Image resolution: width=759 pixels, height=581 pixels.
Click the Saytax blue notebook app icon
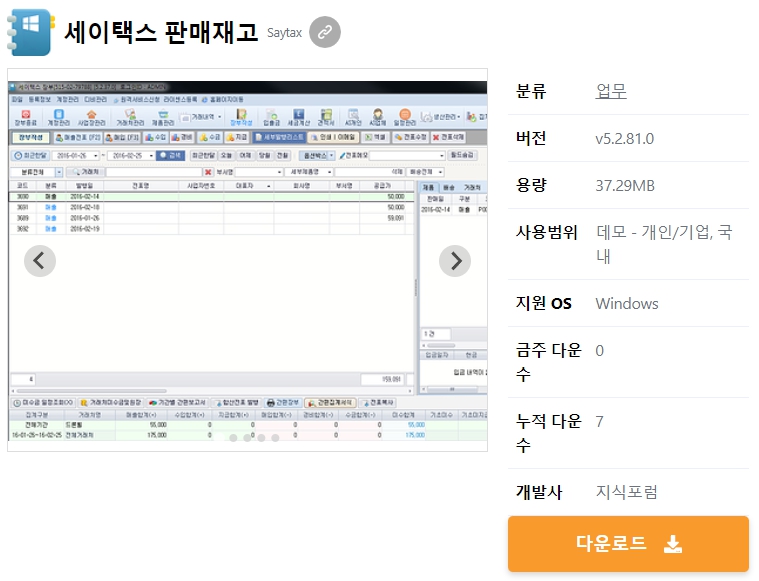30,32
